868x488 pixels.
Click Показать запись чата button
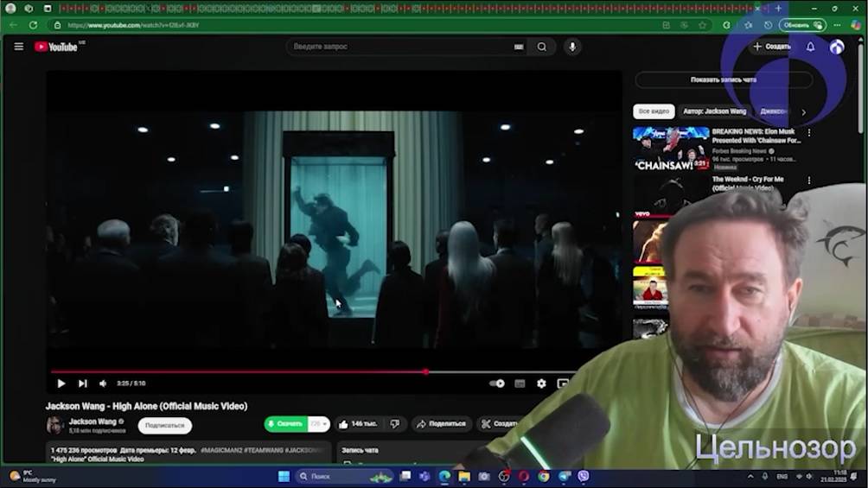click(724, 79)
